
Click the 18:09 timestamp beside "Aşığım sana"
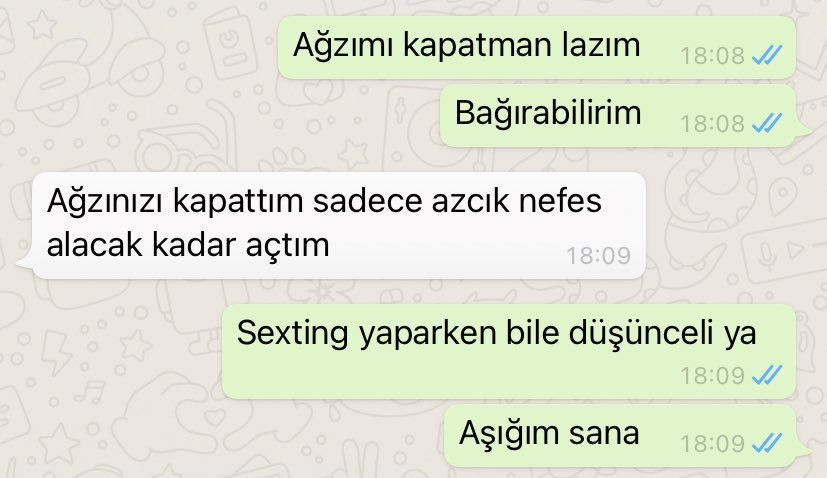tap(712, 444)
